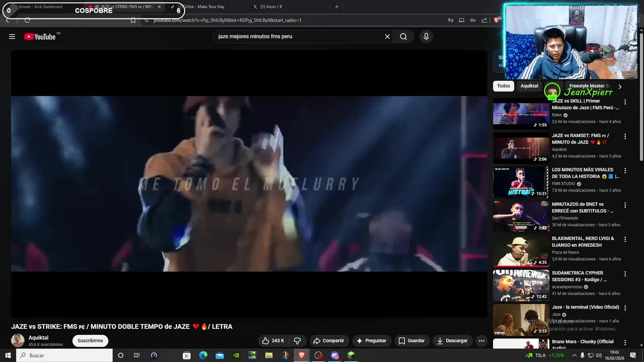Open SUDAMETRICA CYPHER SESSIONS #3 title
The height and width of the screenshot is (362, 644).
(x=580, y=276)
